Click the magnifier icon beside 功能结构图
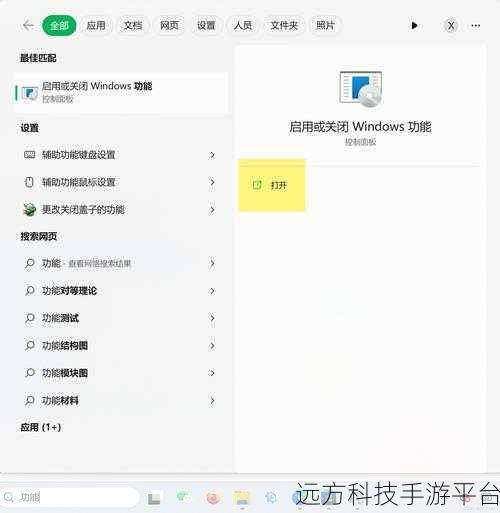The image size is (500, 513). pyautogui.click(x=30, y=345)
